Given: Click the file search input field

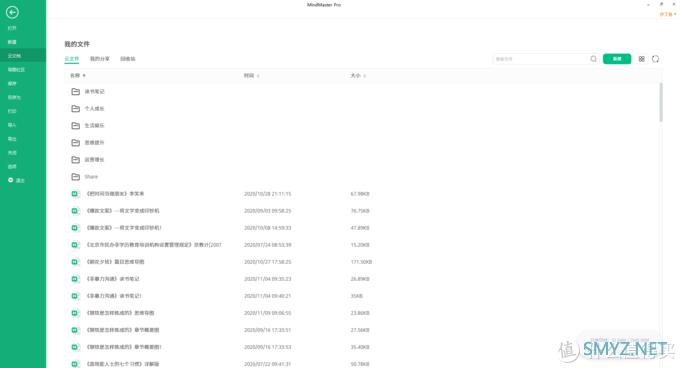Looking at the screenshot, I should [541, 59].
